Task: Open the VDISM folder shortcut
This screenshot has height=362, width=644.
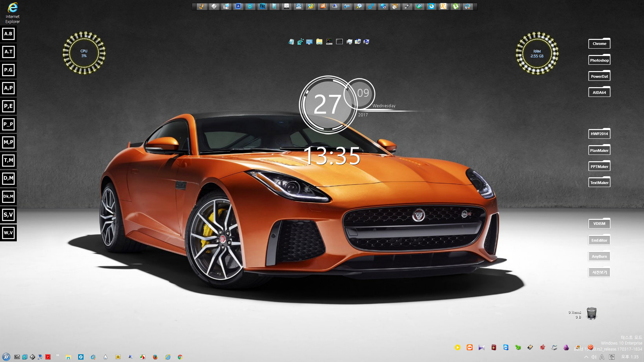Action: click(599, 224)
